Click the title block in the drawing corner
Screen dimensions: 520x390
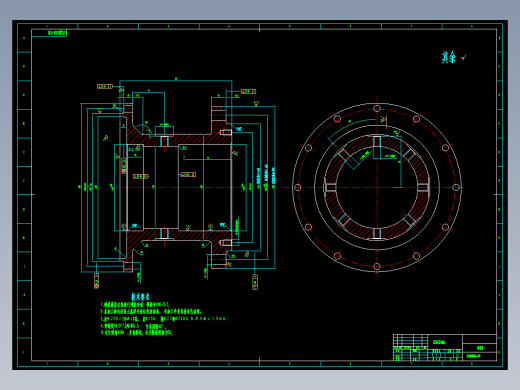coord(445,348)
